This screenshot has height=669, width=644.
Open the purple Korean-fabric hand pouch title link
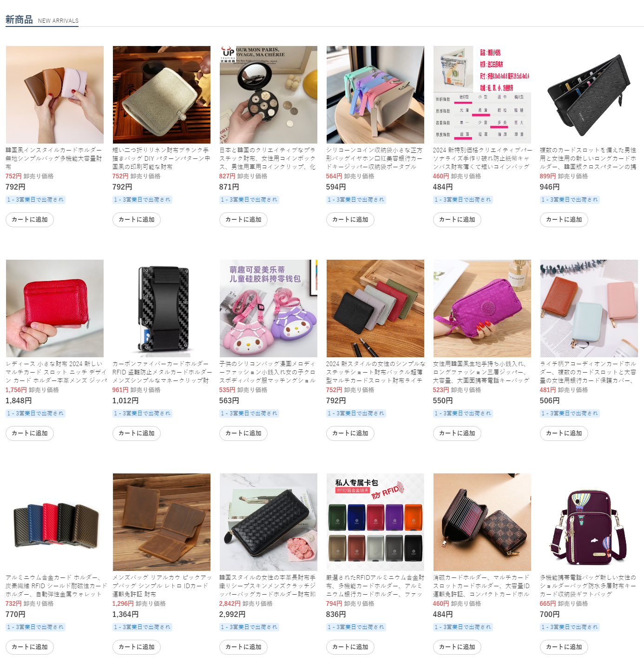[481, 372]
